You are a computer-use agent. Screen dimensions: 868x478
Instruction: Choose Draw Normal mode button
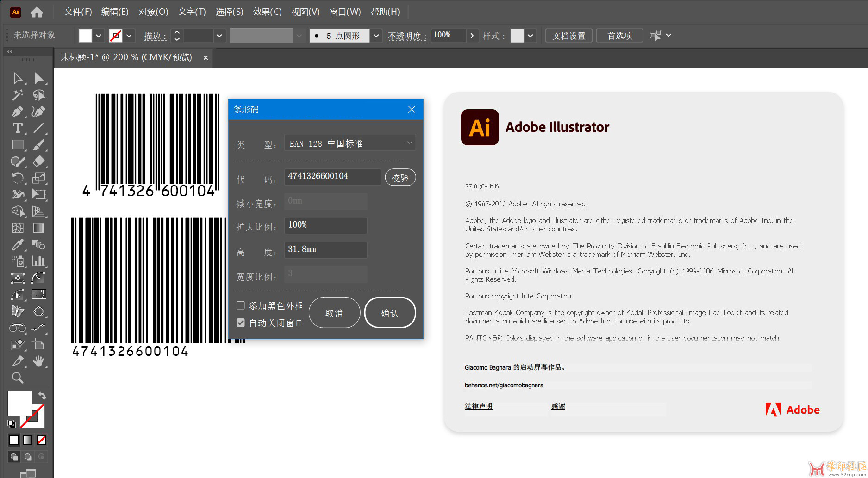(x=14, y=457)
